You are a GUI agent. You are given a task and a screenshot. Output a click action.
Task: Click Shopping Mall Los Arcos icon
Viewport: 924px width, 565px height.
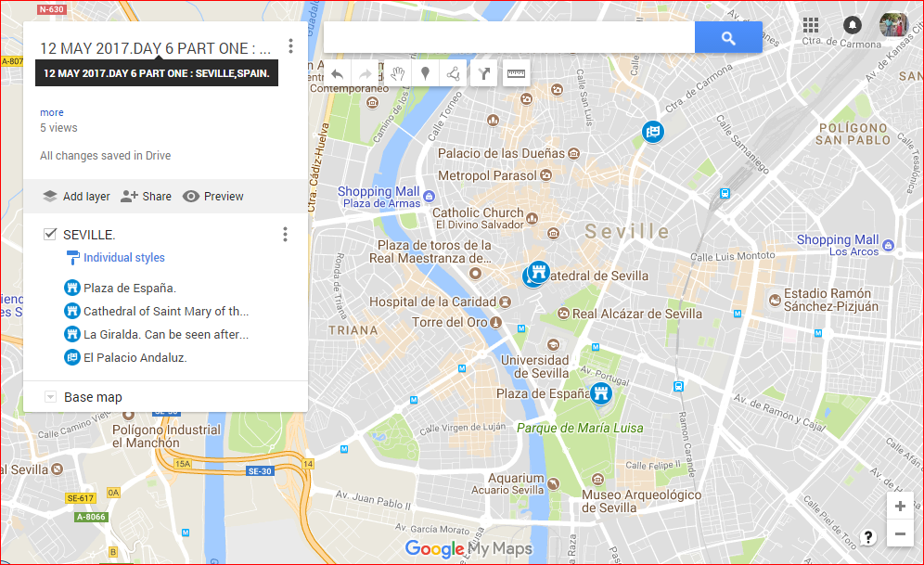tap(889, 245)
